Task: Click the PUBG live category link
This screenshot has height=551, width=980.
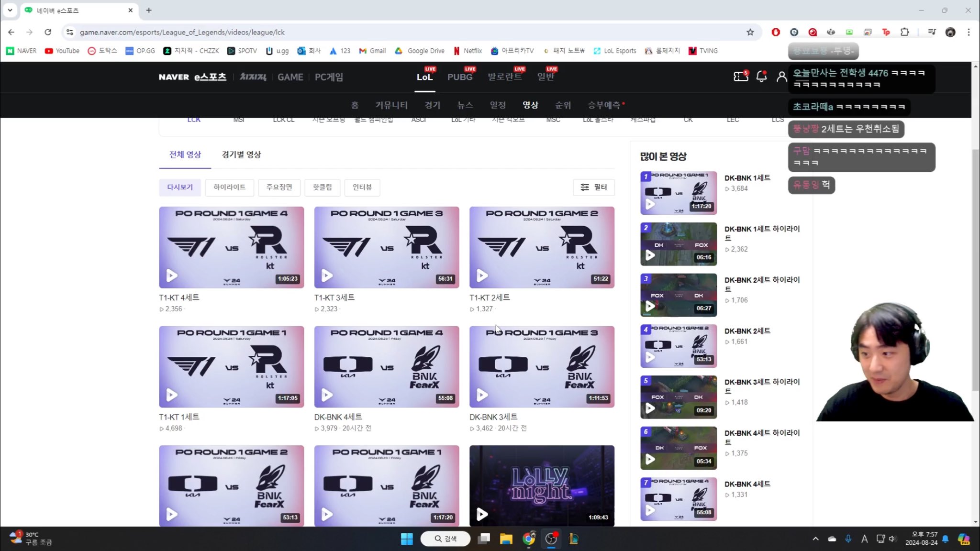Action: click(459, 77)
